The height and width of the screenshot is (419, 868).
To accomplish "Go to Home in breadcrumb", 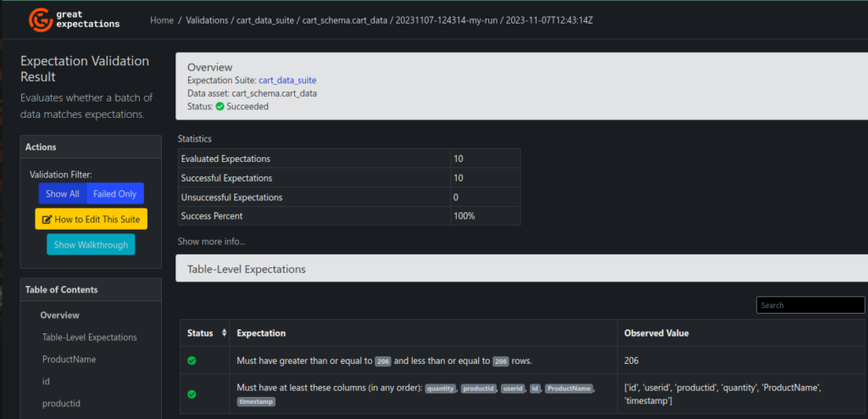I will (x=162, y=20).
